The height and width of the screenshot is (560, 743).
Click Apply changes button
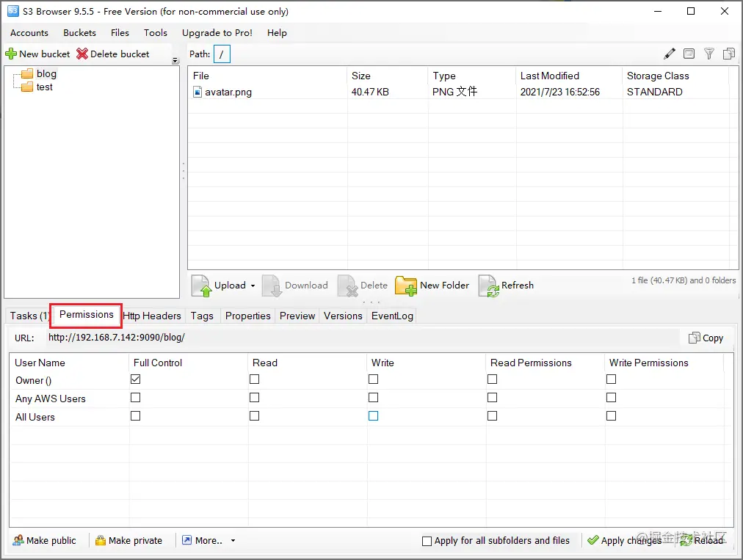click(x=625, y=541)
